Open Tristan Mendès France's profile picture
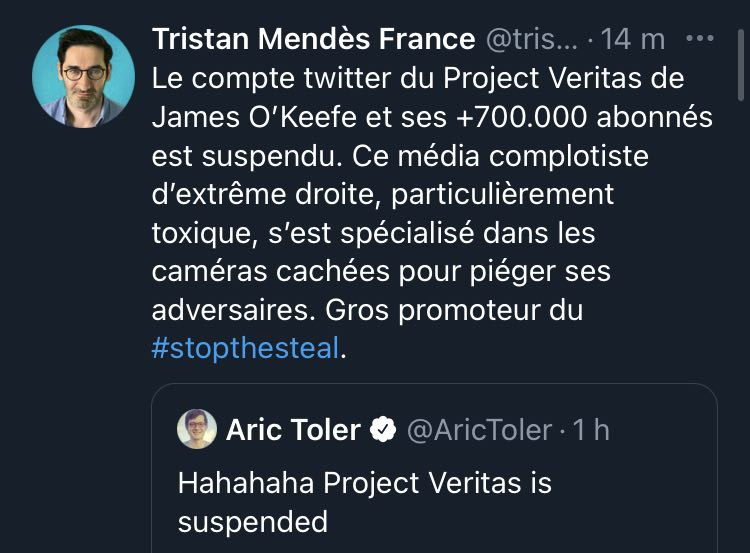750x553 pixels. [x=83, y=77]
